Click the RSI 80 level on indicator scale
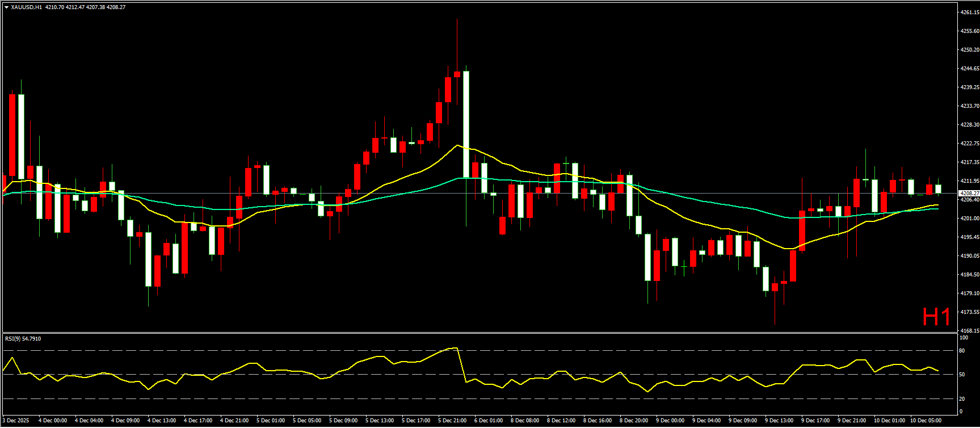The image size is (980, 428). point(962,351)
